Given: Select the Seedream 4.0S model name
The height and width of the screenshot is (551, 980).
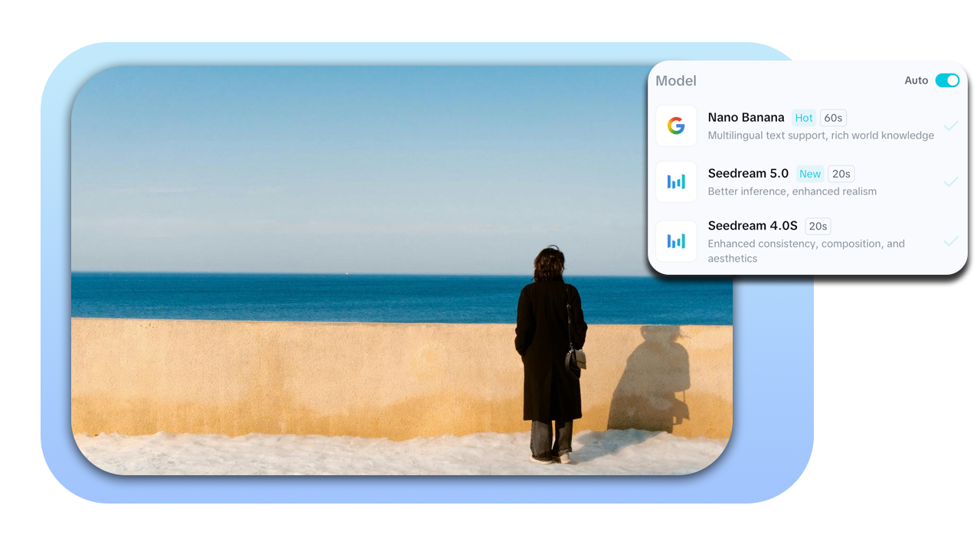Looking at the screenshot, I should point(753,226).
